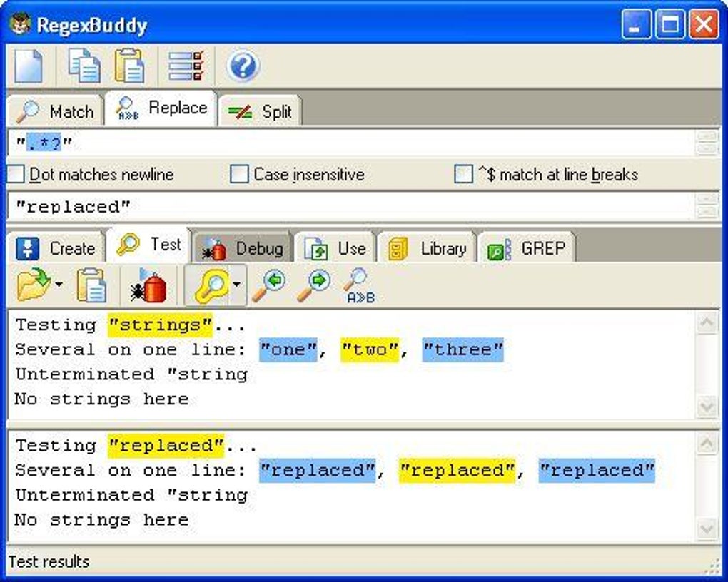Find previous match with the left arrow magnifier
Screen dimensions: 728x582
pos(269,285)
